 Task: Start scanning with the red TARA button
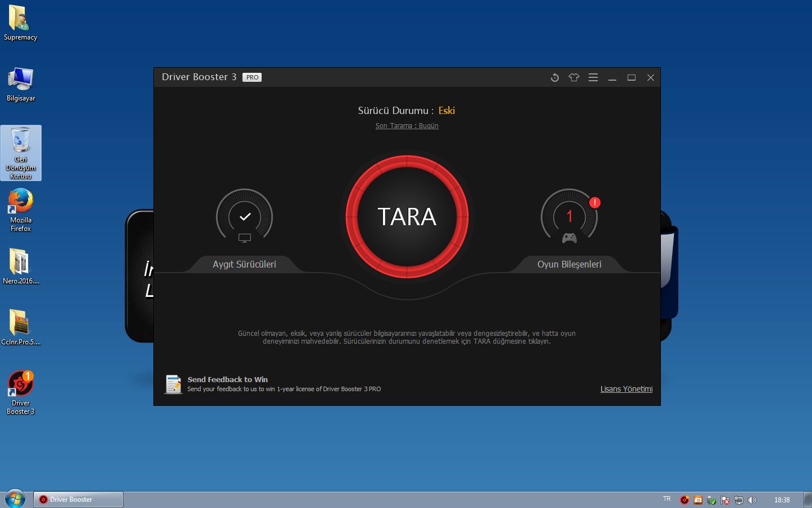pos(407,217)
